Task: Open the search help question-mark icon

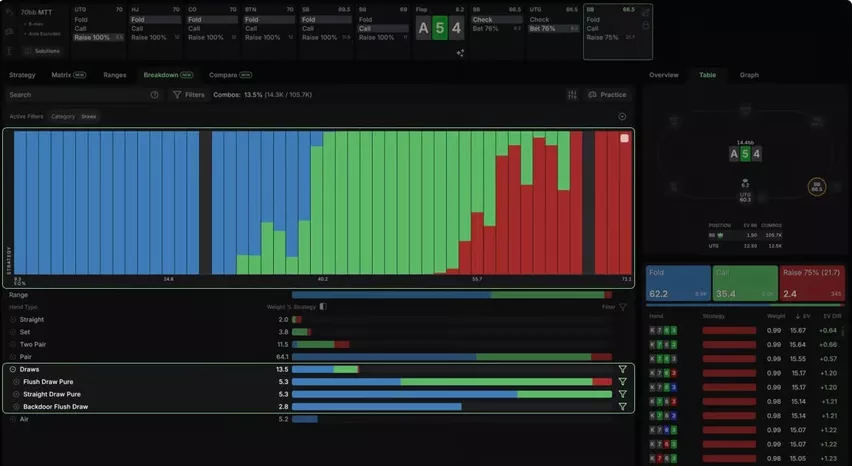Action: tap(154, 95)
